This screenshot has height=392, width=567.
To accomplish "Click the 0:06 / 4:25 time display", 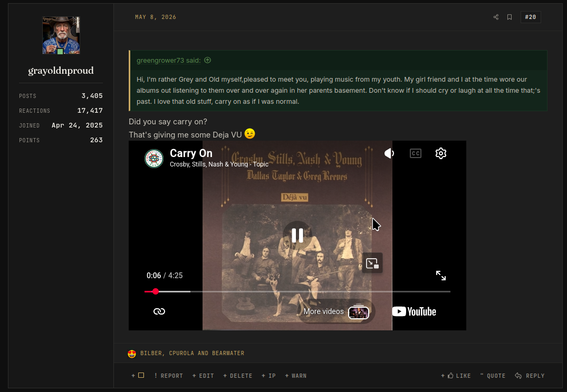I will click(165, 276).
